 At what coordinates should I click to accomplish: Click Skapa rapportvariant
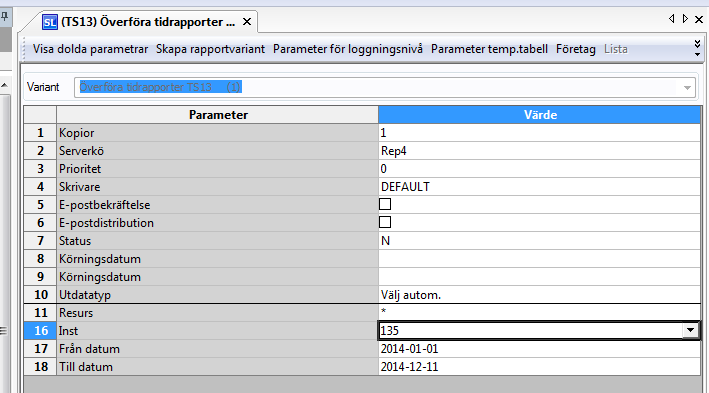pos(210,49)
